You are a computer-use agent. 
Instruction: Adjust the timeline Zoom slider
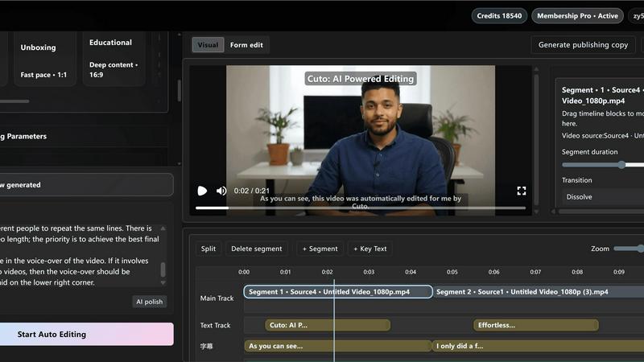pyautogui.click(x=629, y=249)
